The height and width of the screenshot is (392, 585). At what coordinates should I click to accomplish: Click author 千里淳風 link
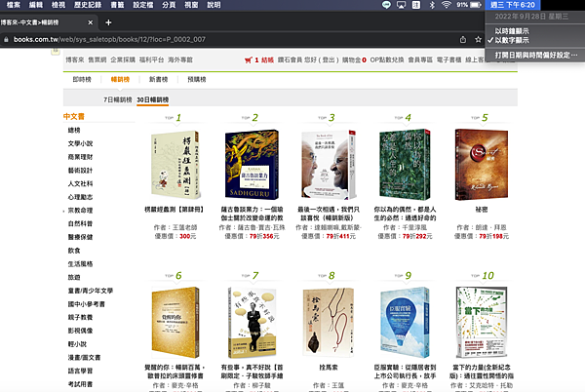[x=414, y=227]
